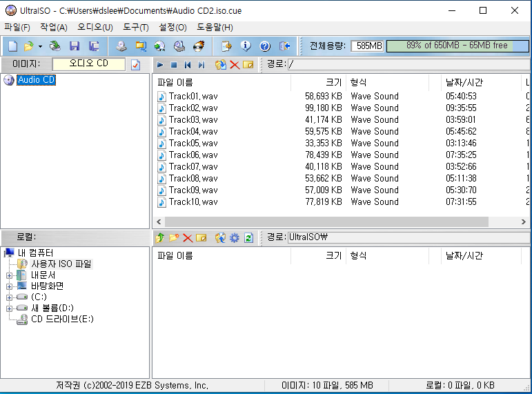Click the Make CD/DVD image drive icon
Screen dimensions: 532x394
tap(121, 46)
